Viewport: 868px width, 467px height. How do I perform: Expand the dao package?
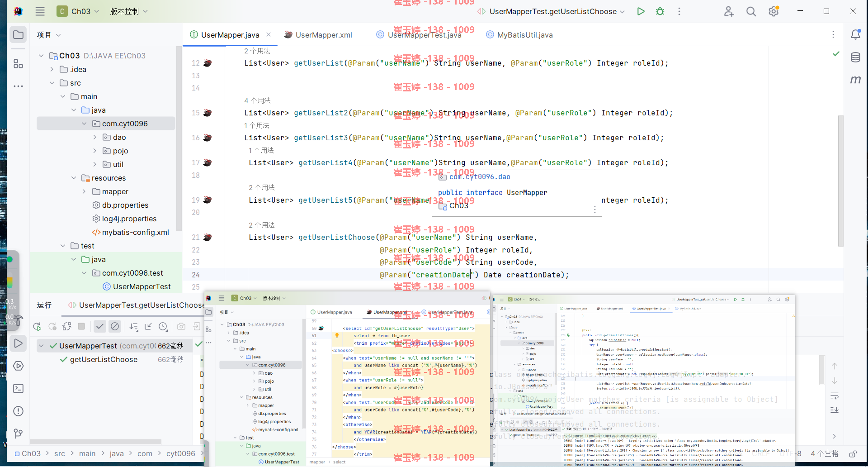pos(94,137)
